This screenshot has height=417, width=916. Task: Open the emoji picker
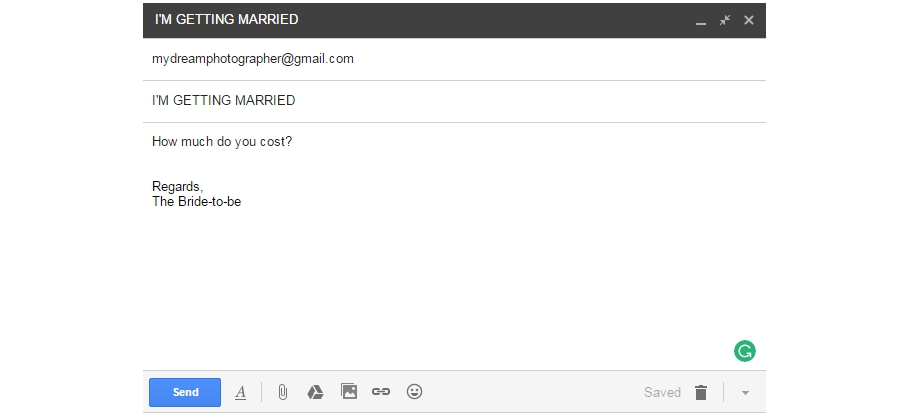[414, 392]
